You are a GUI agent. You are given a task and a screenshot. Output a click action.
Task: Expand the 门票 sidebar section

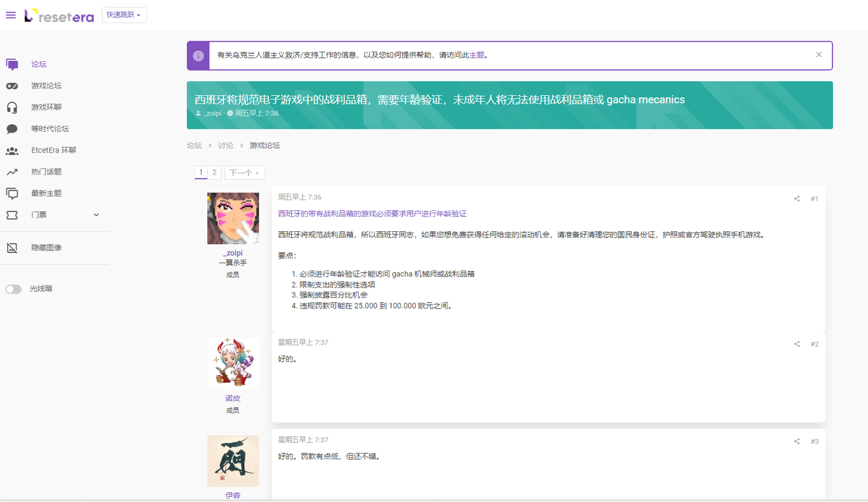click(96, 215)
